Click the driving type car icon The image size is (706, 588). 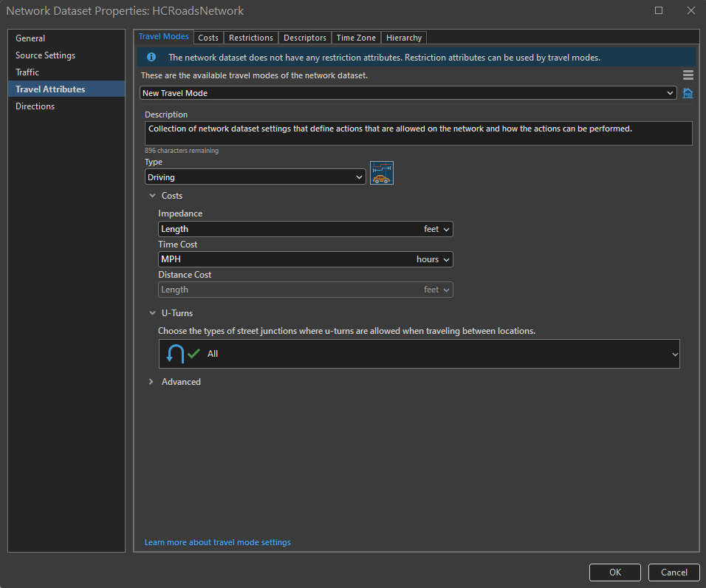(x=382, y=173)
